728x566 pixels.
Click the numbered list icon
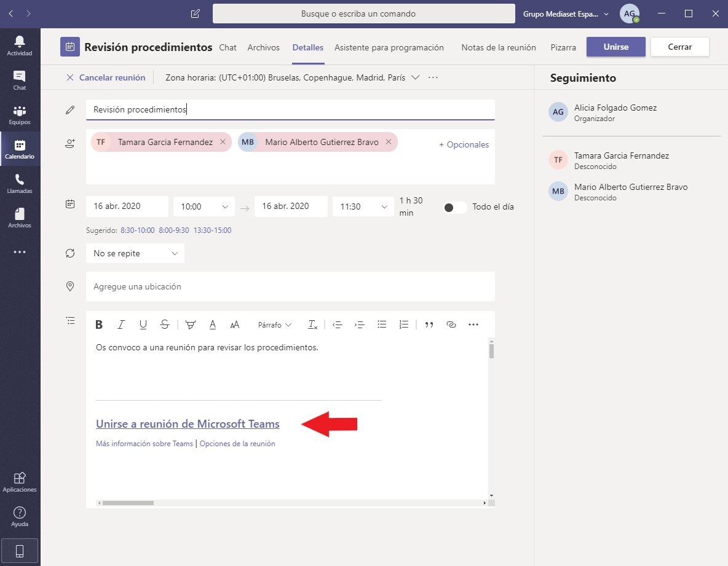[x=403, y=324]
